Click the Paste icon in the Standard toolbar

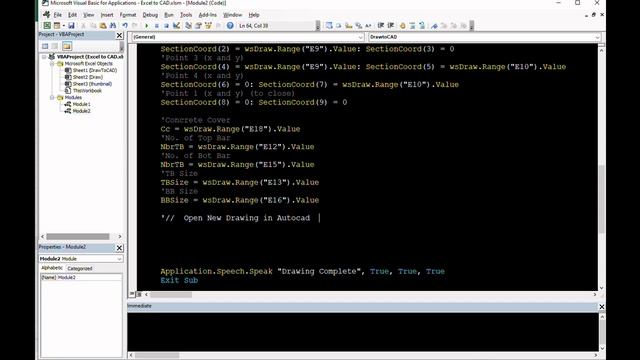(x=103, y=26)
